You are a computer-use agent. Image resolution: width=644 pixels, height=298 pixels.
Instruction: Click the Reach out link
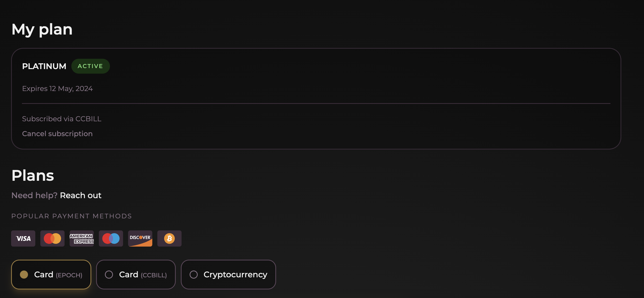pyautogui.click(x=80, y=195)
